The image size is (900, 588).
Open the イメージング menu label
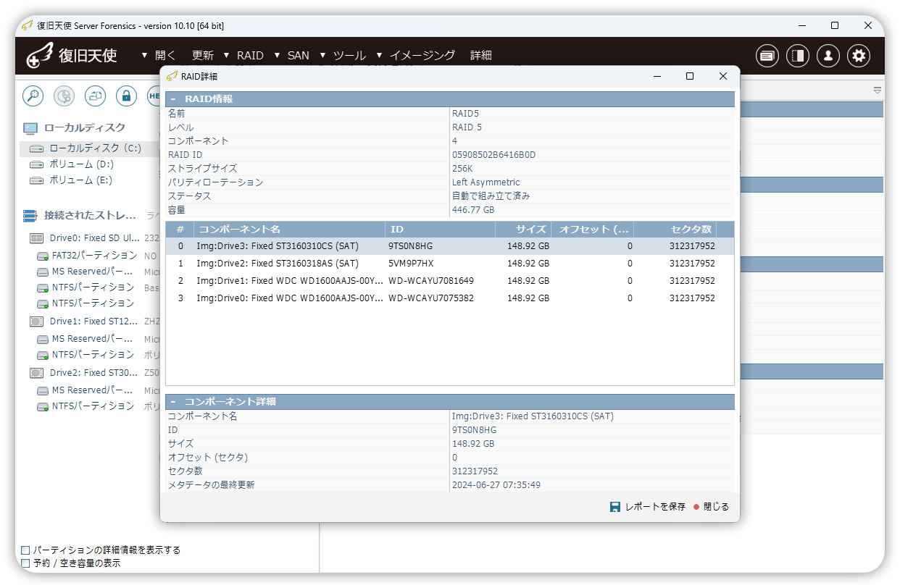[422, 56]
